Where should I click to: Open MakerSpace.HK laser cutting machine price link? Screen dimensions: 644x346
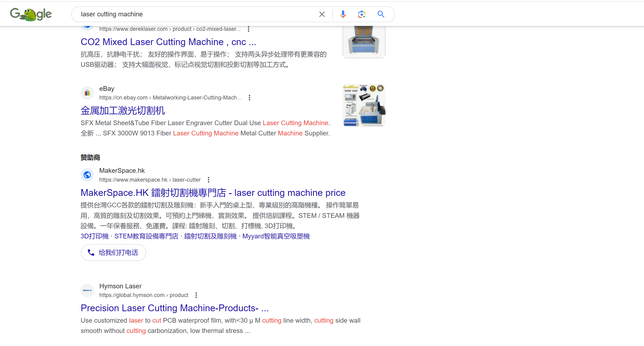[213, 193]
